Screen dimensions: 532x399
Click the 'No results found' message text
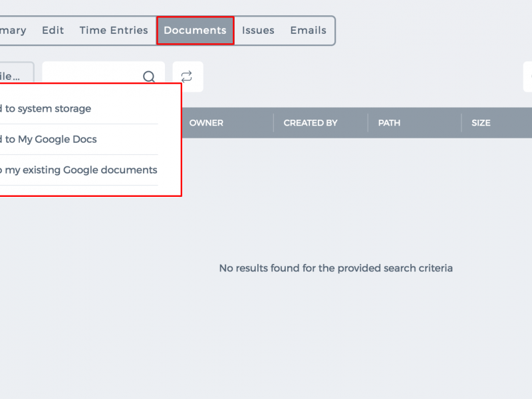coord(336,268)
